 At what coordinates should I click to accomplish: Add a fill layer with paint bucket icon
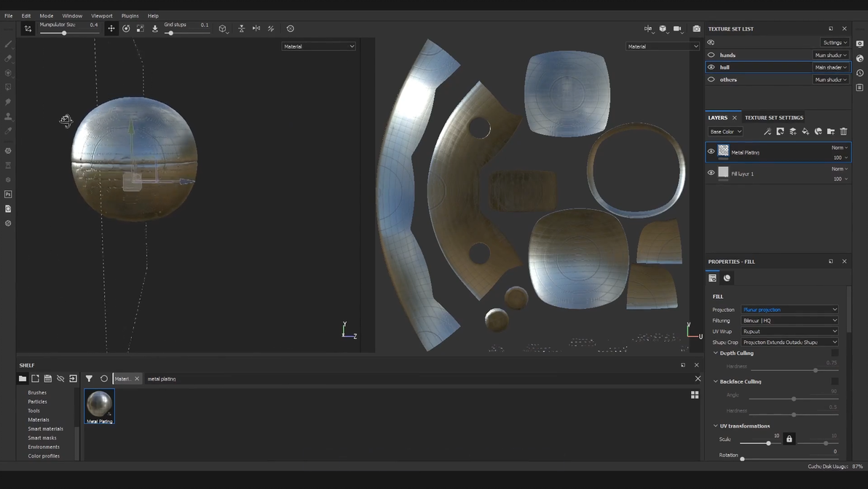[805, 132]
